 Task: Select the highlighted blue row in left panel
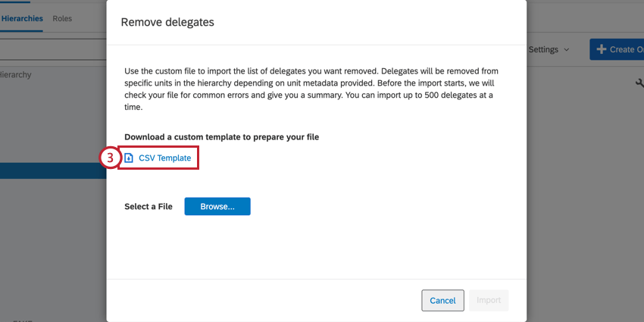[x=53, y=170]
